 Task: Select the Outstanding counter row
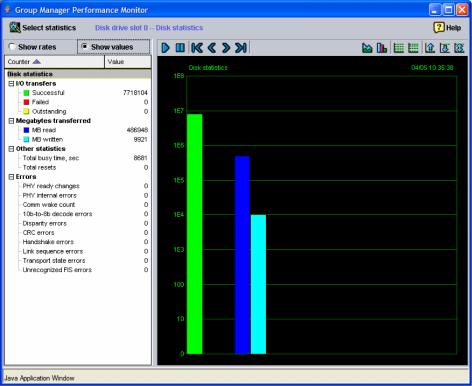pyautogui.click(x=78, y=111)
